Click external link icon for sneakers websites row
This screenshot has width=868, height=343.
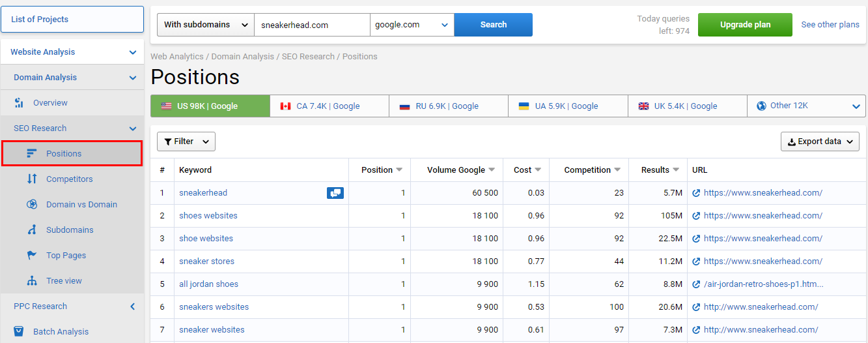[696, 307]
